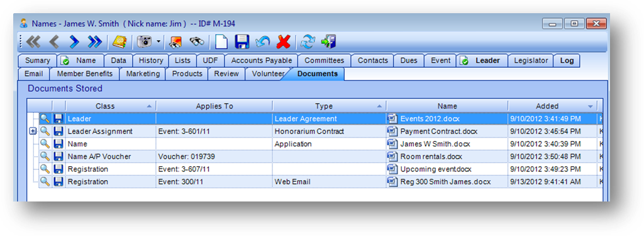The width and height of the screenshot is (644, 236).
Task: Switch to the Name tab
Action: 80,61
